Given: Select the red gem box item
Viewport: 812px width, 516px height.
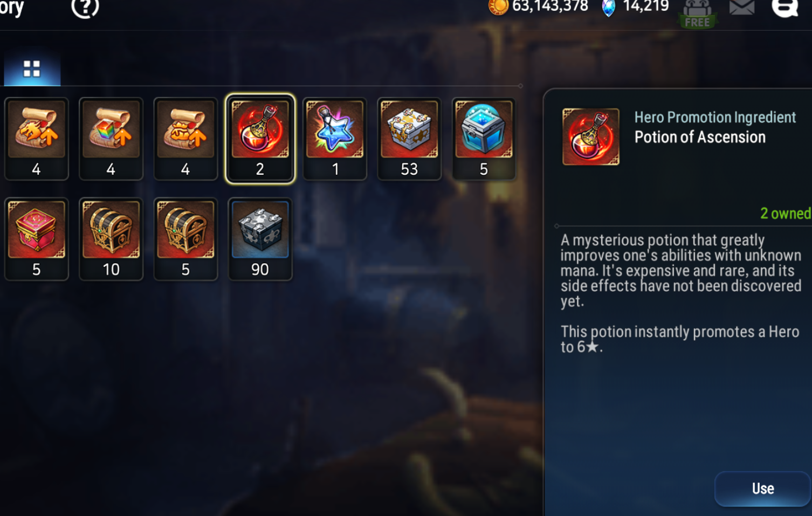Looking at the screenshot, I should click(x=37, y=239).
